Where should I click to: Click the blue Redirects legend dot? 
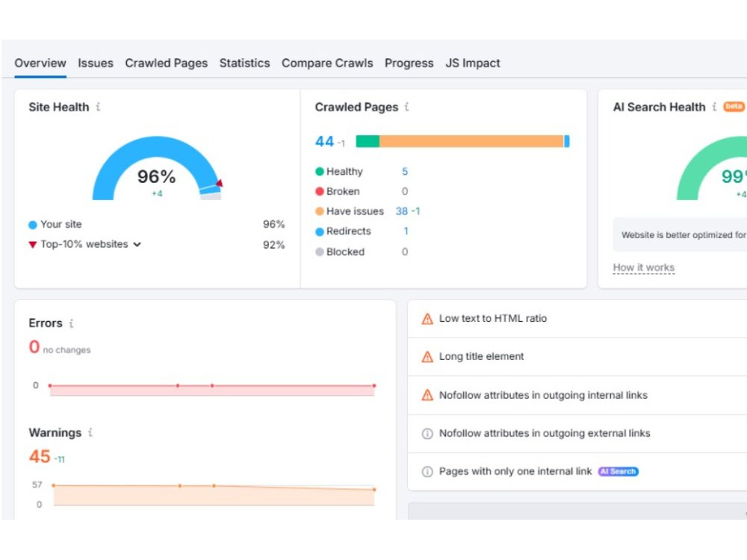click(320, 232)
